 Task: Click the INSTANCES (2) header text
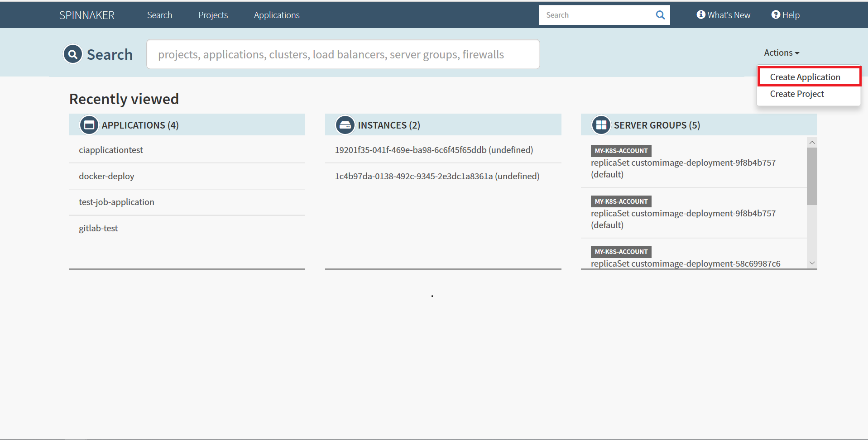point(389,125)
